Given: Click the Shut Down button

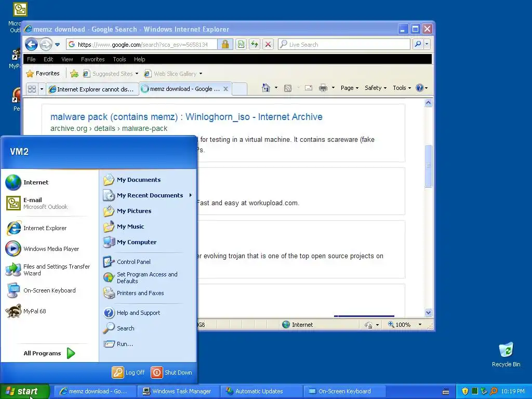Looking at the screenshot, I should click(171, 373).
